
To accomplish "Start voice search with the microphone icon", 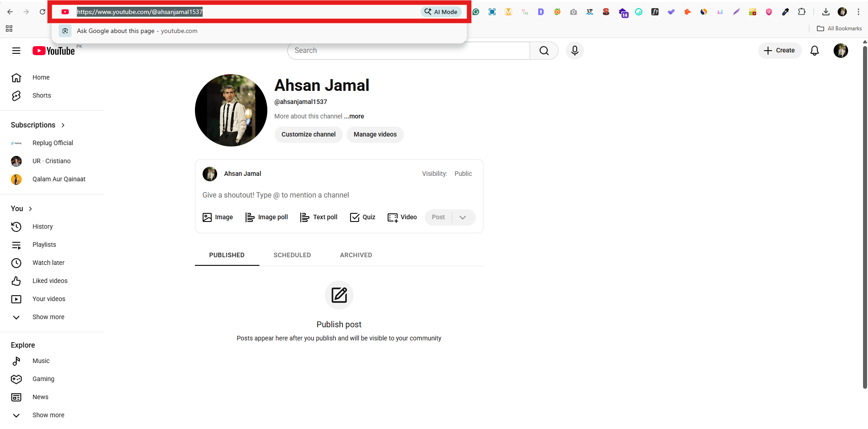I will coord(574,51).
